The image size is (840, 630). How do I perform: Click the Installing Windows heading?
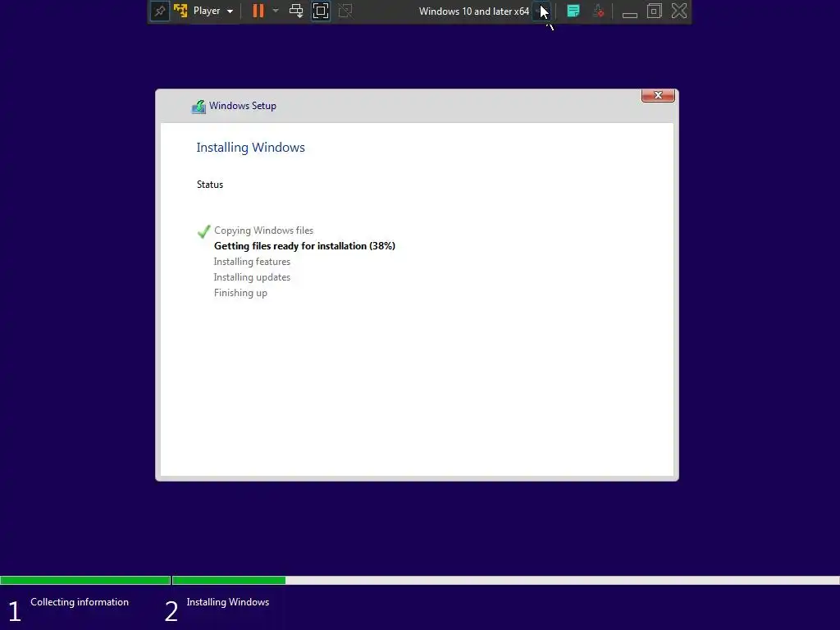point(250,148)
